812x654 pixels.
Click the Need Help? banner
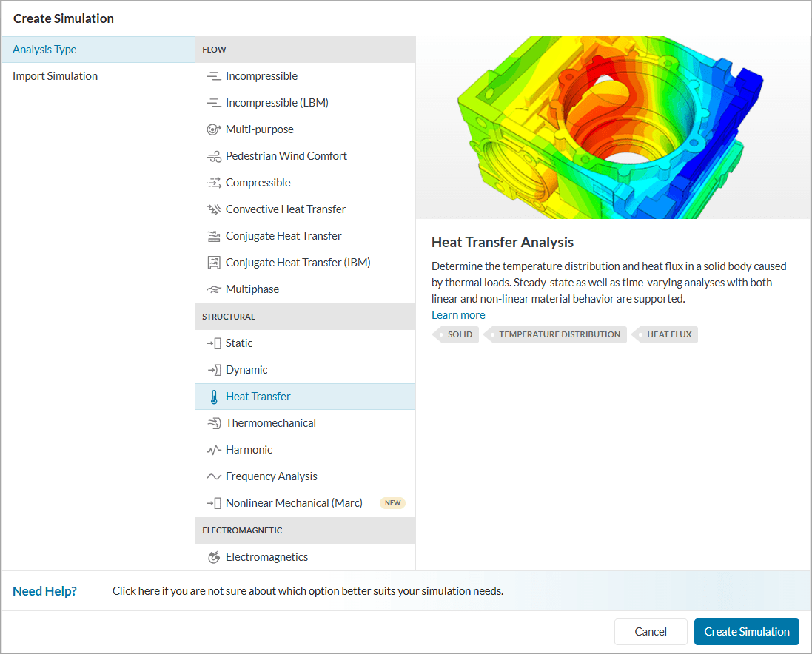point(44,591)
